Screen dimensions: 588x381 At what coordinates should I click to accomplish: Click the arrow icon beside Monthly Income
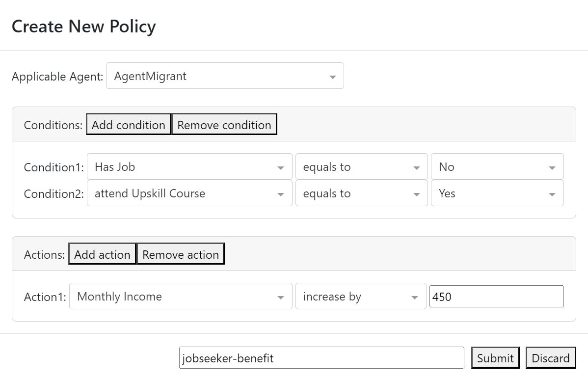[281, 298]
